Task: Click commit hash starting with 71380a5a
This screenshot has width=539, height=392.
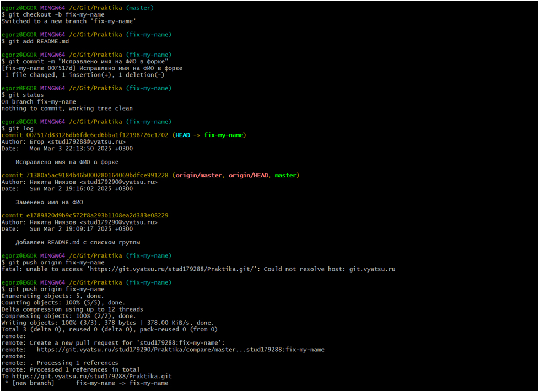Action: (96, 175)
